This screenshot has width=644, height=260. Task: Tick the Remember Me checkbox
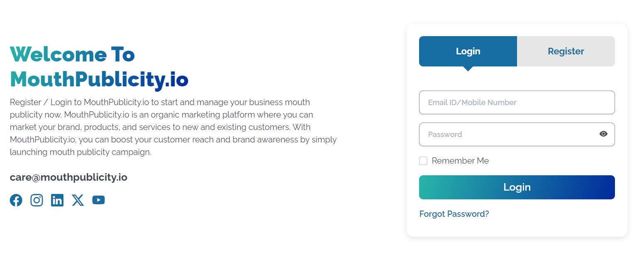423,161
